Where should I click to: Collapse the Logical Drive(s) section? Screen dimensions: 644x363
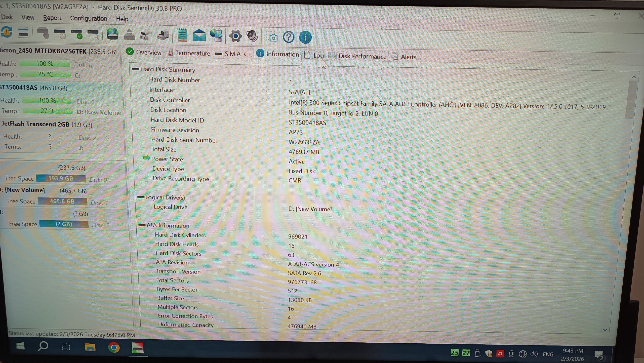coord(141,197)
